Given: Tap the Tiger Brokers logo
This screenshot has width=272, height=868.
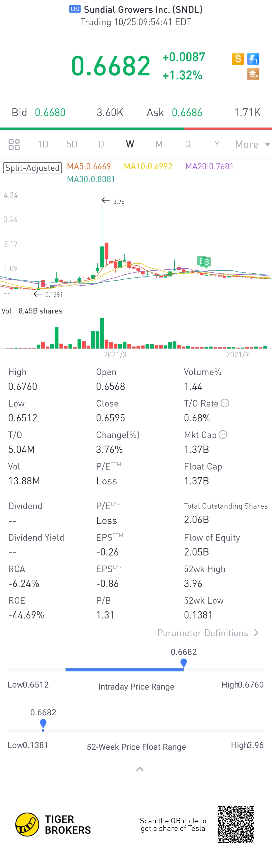Looking at the screenshot, I should click(53, 825).
